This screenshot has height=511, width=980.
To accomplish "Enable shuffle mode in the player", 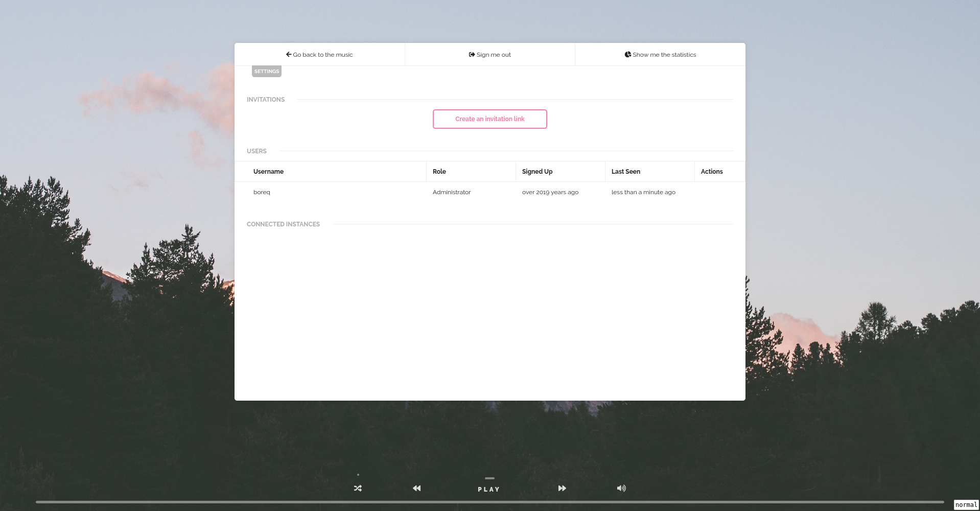I will click(x=358, y=488).
